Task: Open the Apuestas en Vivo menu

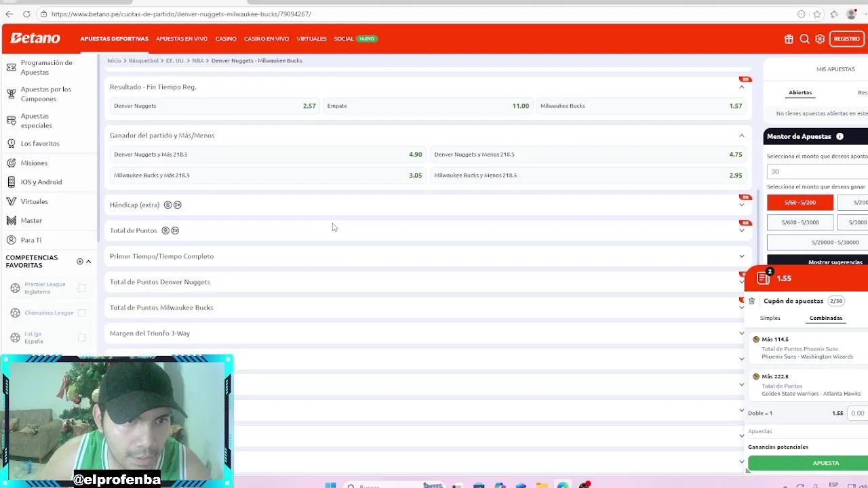Action: (x=182, y=39)
